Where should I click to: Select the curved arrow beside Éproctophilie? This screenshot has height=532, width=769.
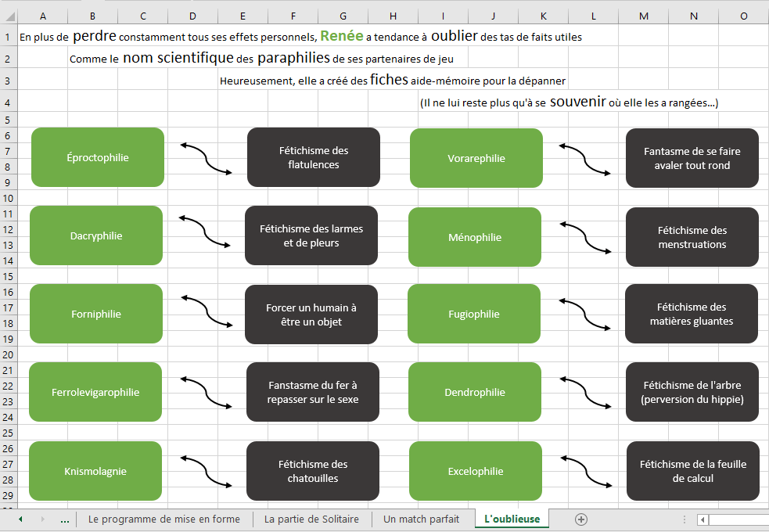pos(207,158)
